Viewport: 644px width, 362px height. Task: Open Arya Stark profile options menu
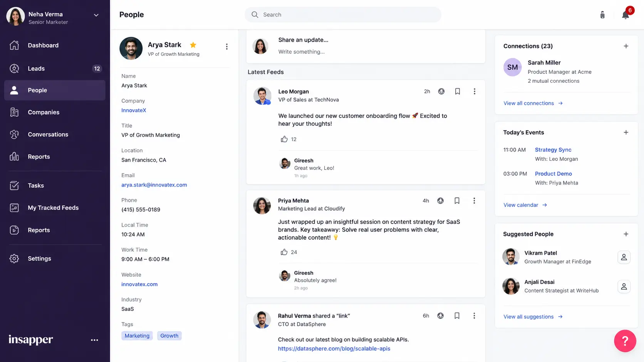(226, 47)
